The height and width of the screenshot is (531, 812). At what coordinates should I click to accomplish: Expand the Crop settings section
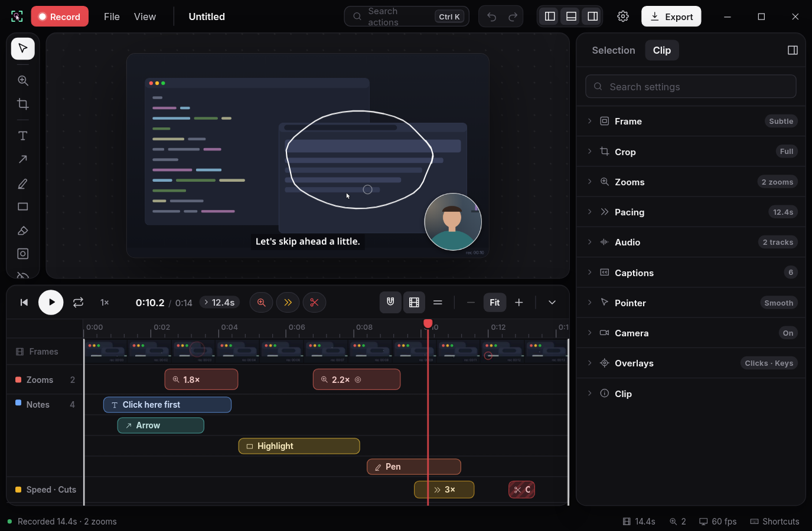click(691, 152)
